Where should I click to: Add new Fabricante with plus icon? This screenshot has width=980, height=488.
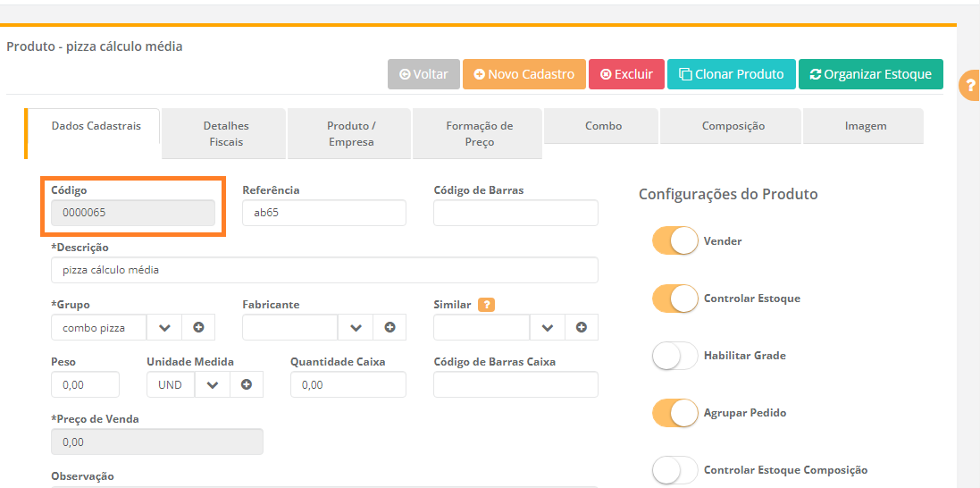tap(389, 328)
